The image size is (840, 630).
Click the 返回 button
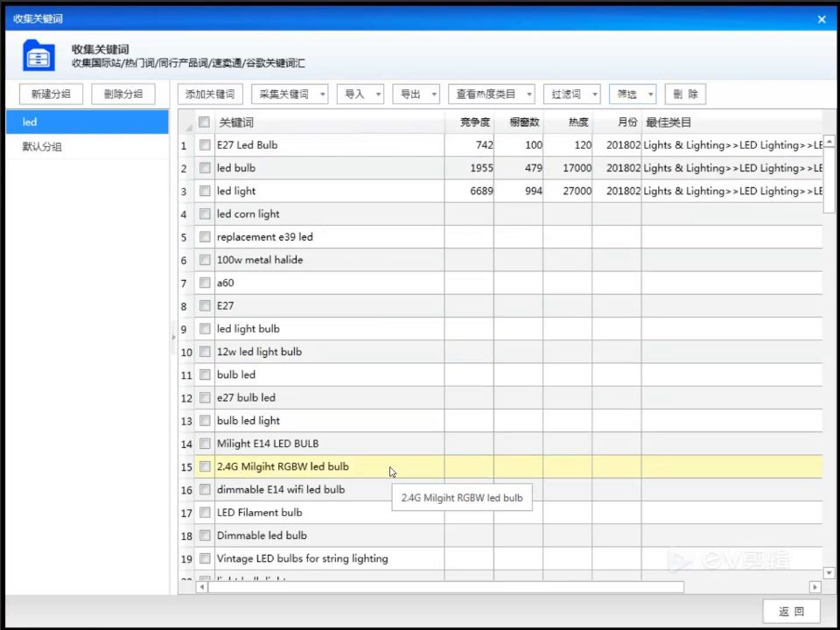point(791,612)
